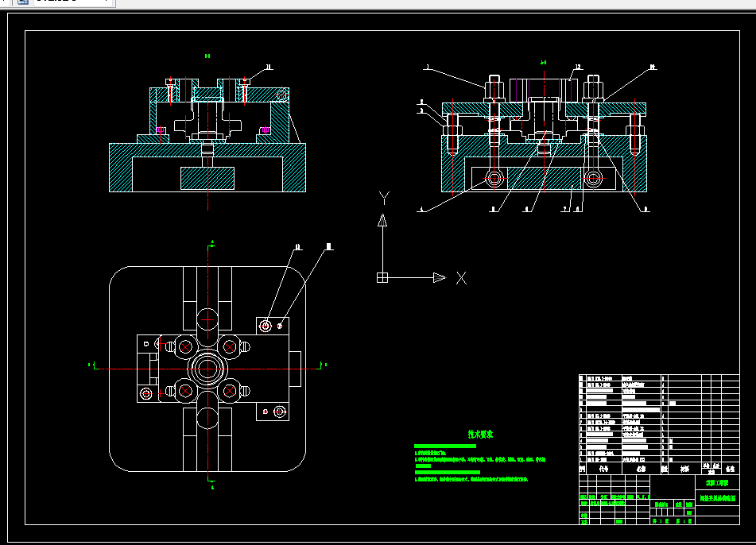The width and height of the screenshot is (756, 545).
Task: Select the 材料 column header in parts list
Action: coord(684,469)
